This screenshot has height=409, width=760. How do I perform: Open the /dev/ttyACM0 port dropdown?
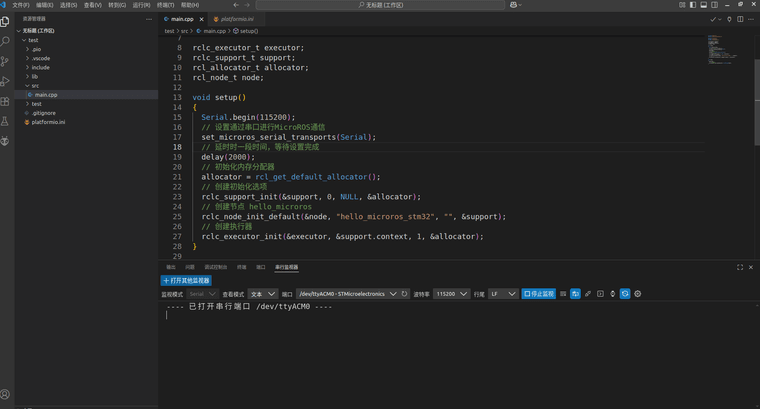click(x=347, y=294)
